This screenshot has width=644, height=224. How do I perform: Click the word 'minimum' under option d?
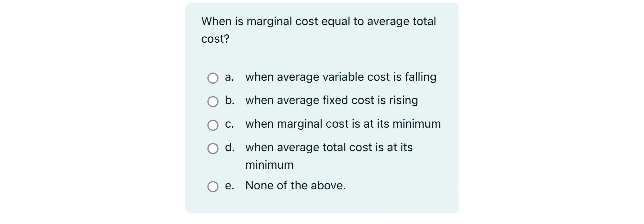click(269, 164)
